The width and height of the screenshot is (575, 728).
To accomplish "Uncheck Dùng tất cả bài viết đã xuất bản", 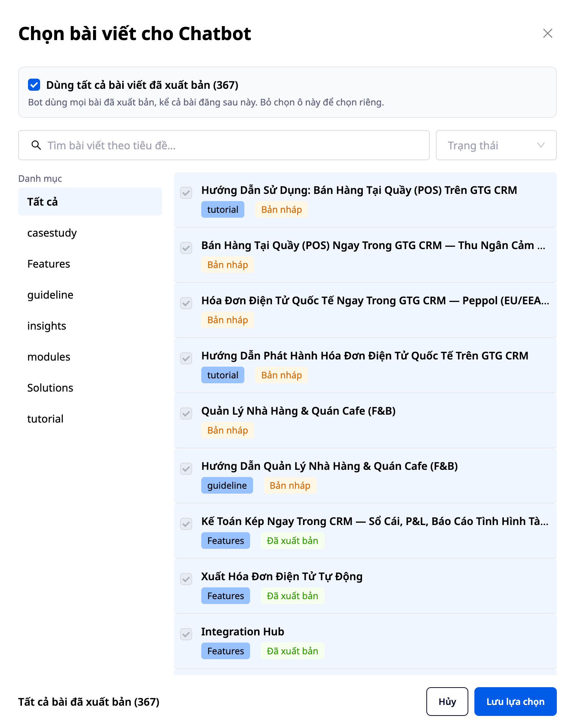I will [34, 85].
